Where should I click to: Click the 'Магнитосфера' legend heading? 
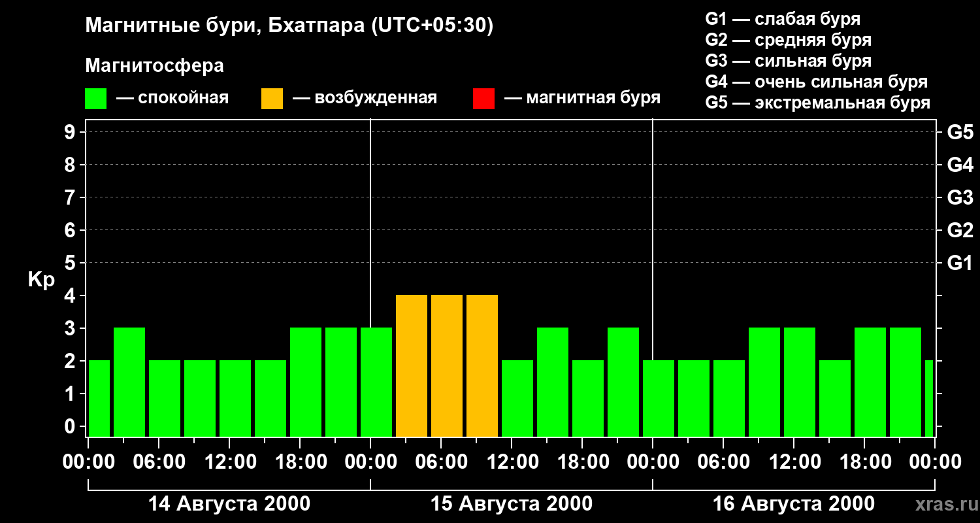[x=154, y=66]
